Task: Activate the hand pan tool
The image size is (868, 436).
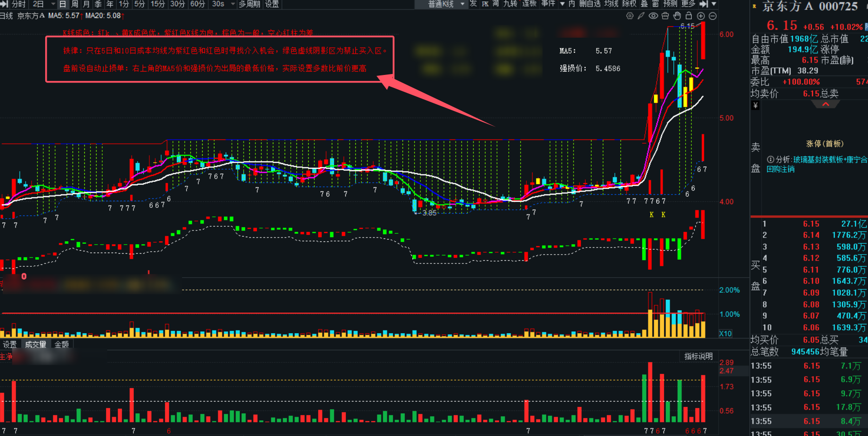Action: [677, 16]
